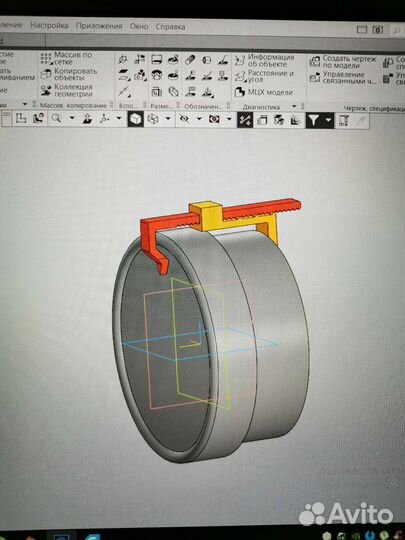Click Управление связанными ч... command
Screen dimensions: 405x540
[343, 78]
